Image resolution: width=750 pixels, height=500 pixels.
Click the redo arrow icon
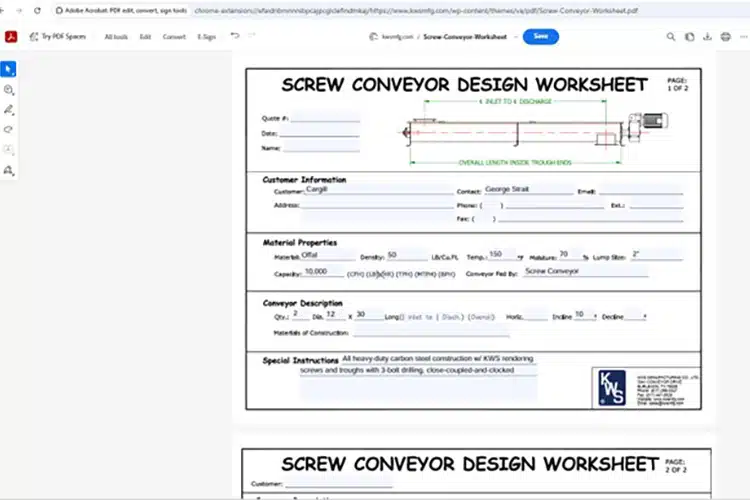(252, 35)
